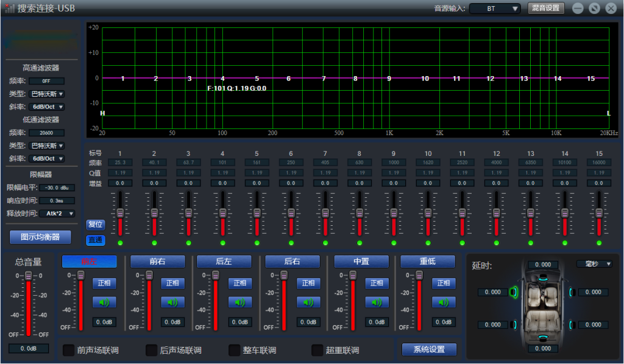Select EQ point 5 on the graph

[x=257, y=79]
